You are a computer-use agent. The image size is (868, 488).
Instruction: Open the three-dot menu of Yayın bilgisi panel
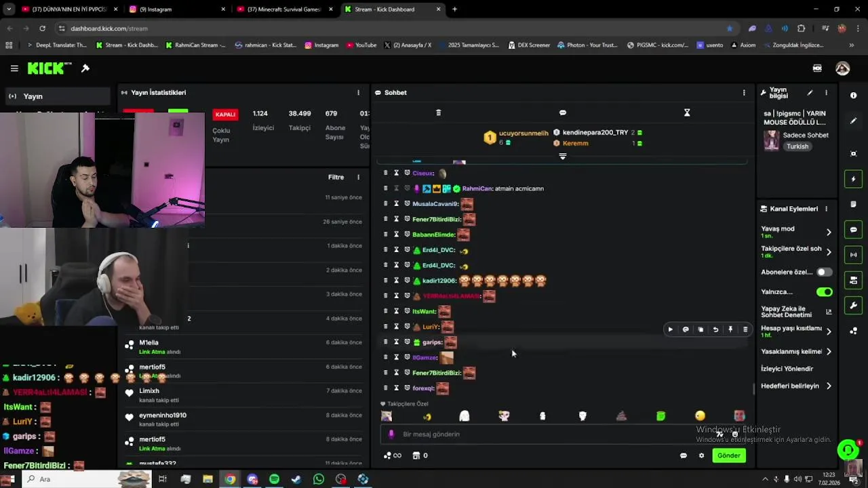point(826,93)
